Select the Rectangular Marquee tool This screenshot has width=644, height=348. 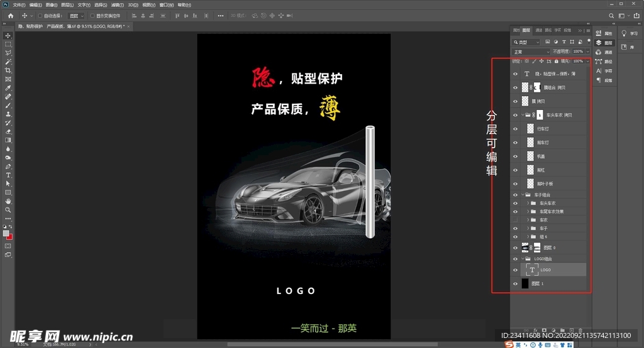[x=8, y=45]
